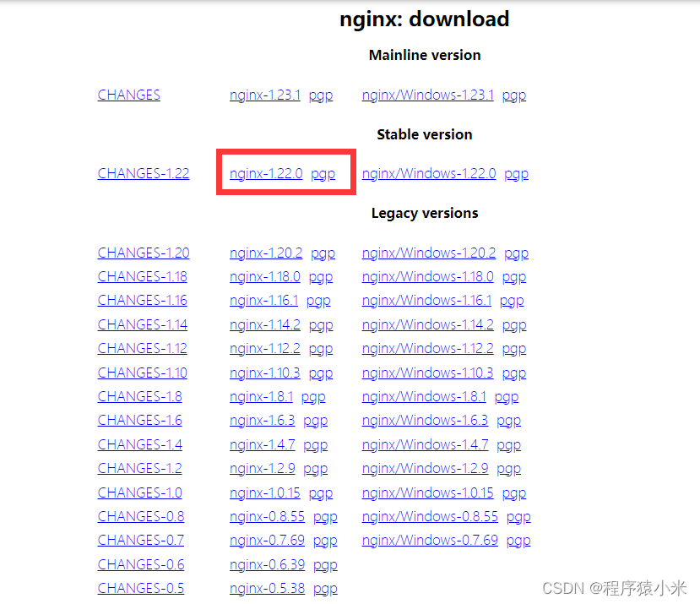The width and height of the screenshot is (700, 604).
Task: Download nginx-1.2.9 source
Action: point(262,469)
